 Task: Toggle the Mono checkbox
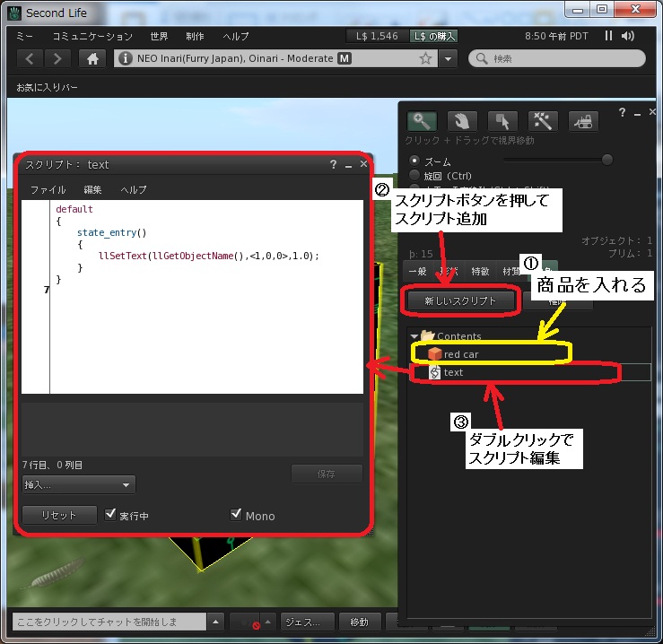click(x=237, y=515)
